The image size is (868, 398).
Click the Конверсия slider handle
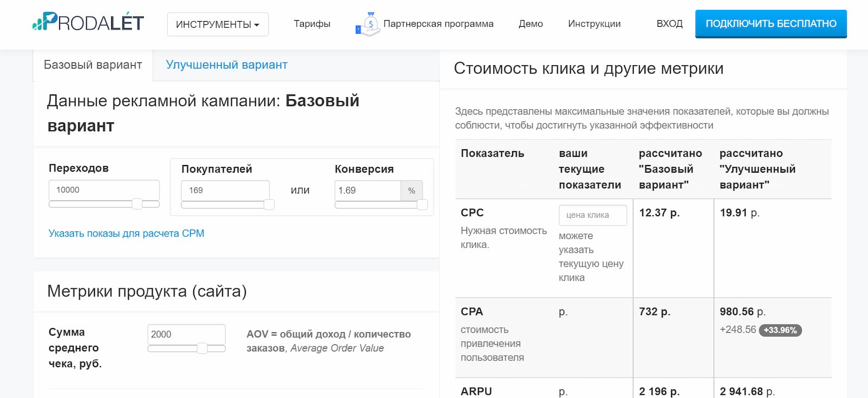click(x=422, y=205)
